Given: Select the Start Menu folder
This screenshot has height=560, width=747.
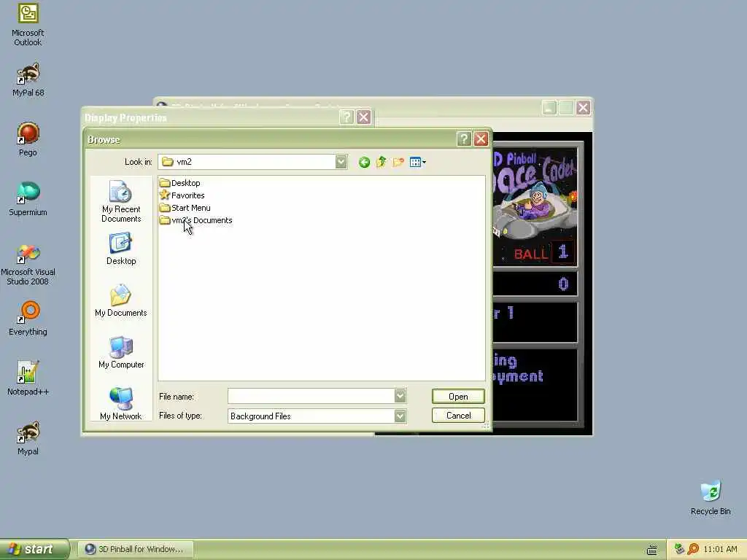Looking at the screenshot, I should (x=185, y=208).
